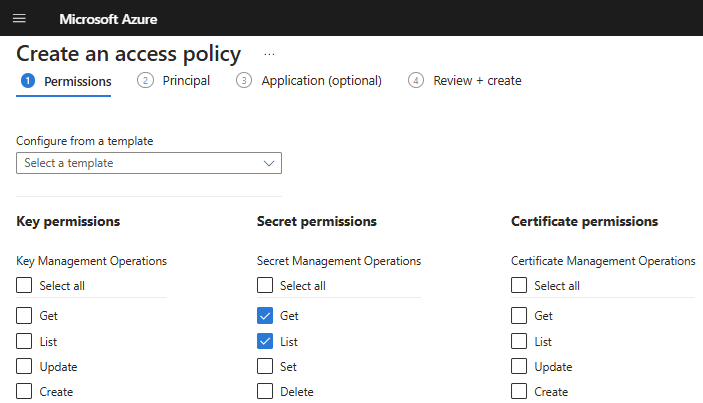The width and height of the screenshot is (703, 403).
Task: Tick the Delete secret permission checkbox
Action: (266, 392)
